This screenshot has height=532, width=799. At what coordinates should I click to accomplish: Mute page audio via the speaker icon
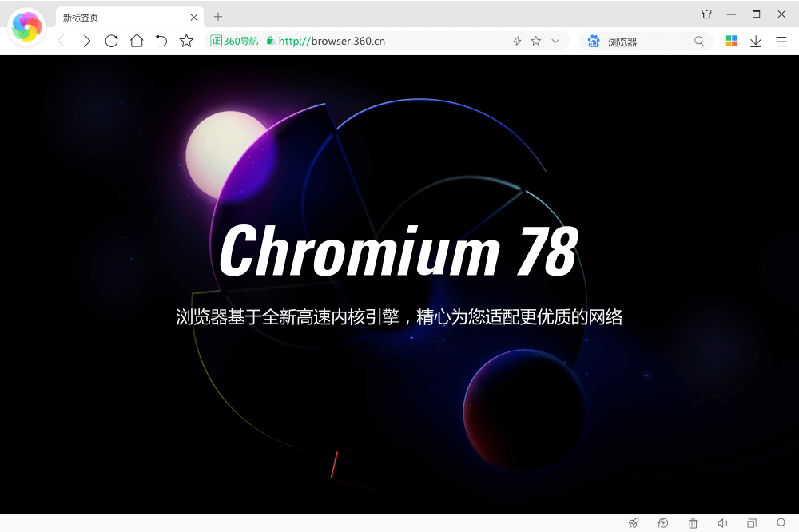[x=722, y=523]
